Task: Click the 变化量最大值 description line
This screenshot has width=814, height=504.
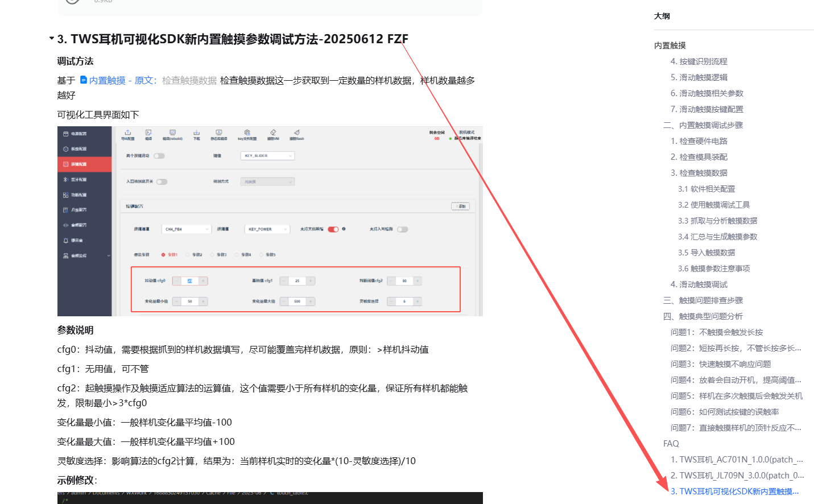Action: 146,442
